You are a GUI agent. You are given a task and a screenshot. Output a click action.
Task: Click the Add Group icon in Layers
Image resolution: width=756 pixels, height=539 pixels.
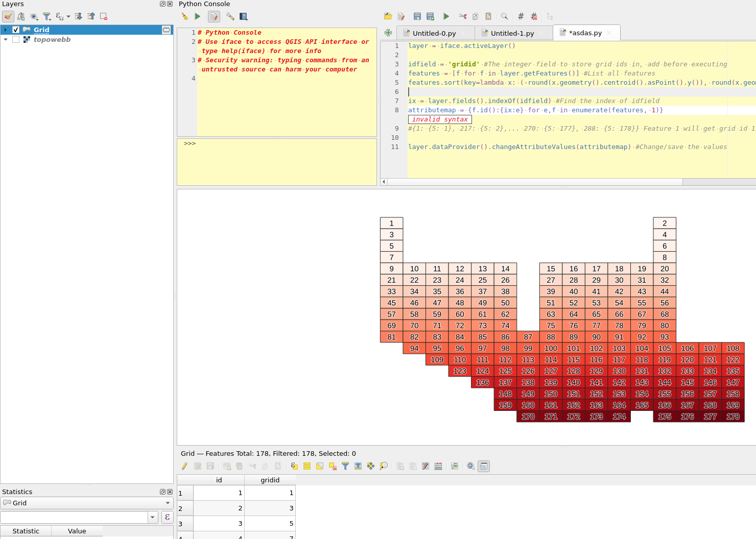pyautogui.click(x=21, y=16)
